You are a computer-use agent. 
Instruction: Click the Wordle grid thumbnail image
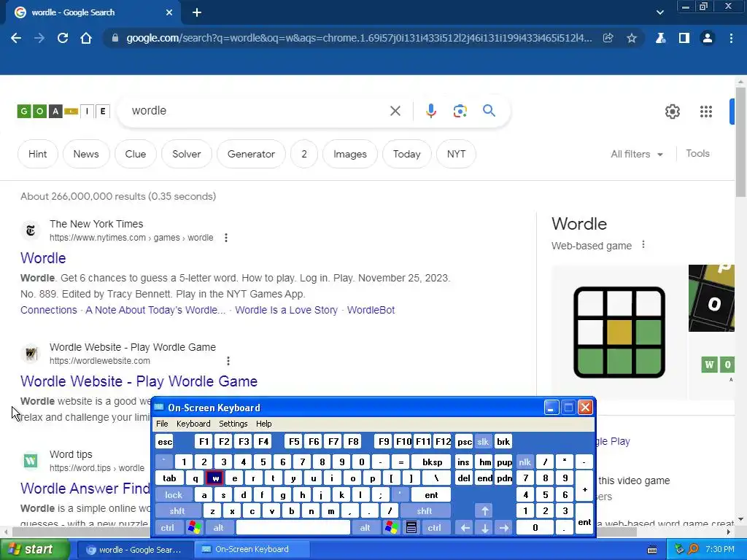[619, 332]
